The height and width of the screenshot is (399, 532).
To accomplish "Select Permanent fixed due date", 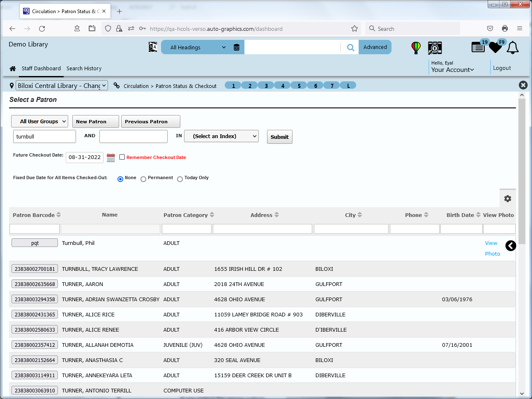I will 143,179.
